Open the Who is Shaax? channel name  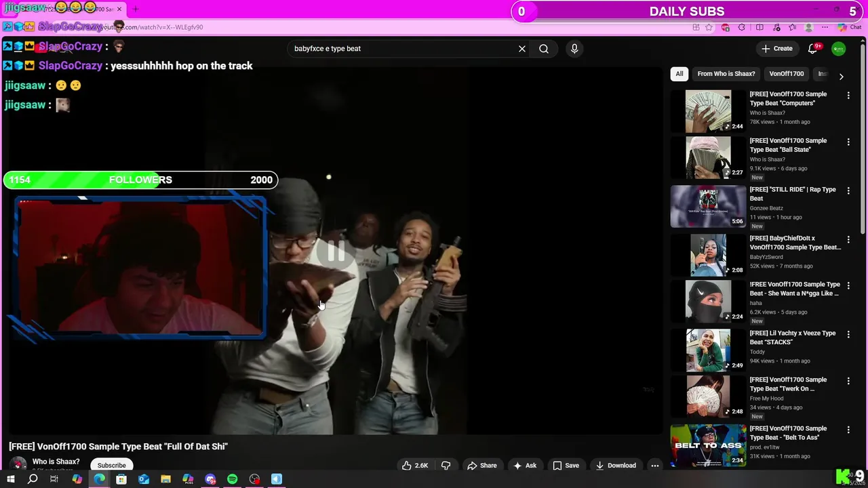pyautogui.click(x=56, y=462)
